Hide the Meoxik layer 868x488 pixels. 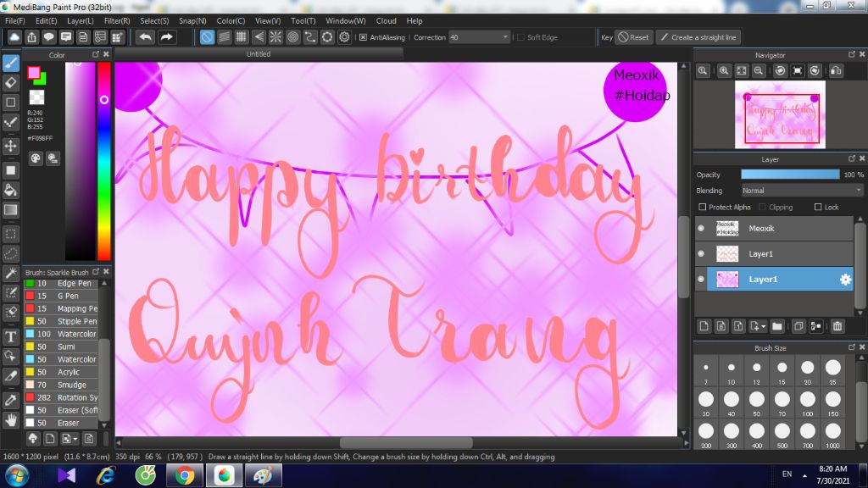701,229
